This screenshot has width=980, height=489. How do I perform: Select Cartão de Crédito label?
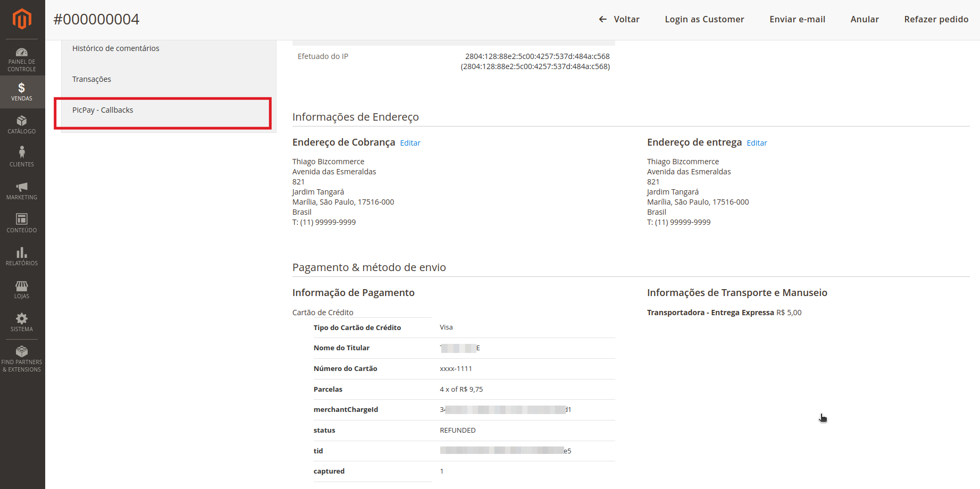[323, 313]
